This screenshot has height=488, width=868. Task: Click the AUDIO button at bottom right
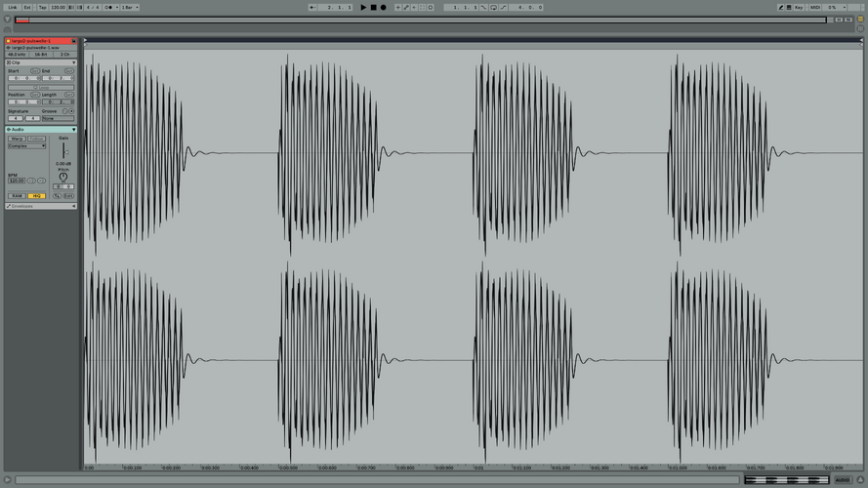tap(843, 480)
